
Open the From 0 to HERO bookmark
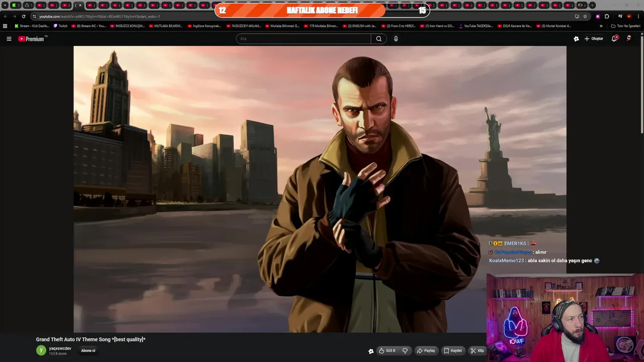[x=398, y=26]
